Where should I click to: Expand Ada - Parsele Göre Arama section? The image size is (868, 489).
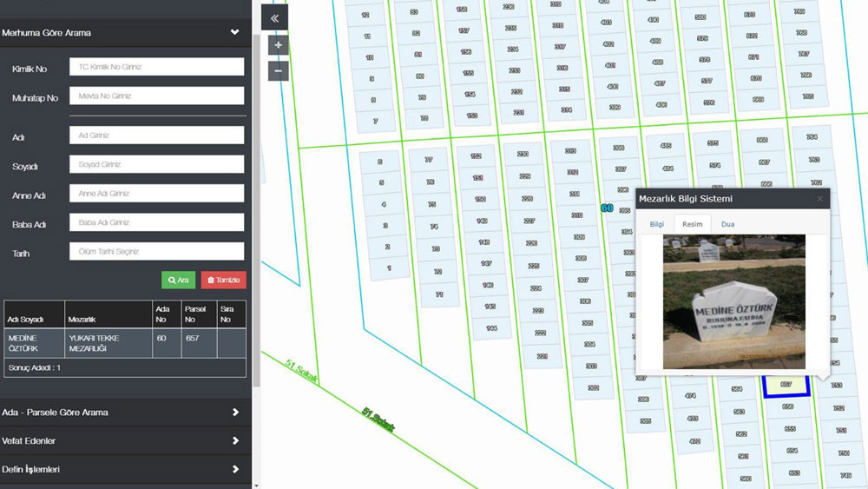(234, 412)
